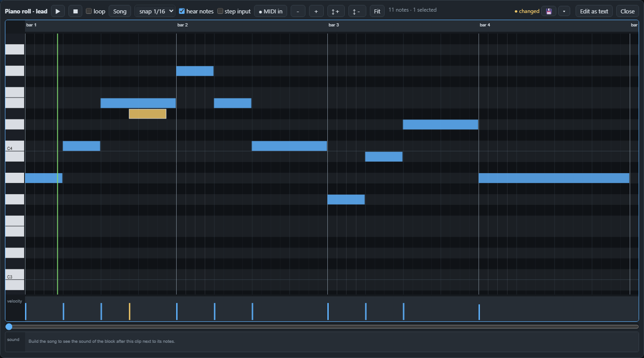Enable the step input checkbox
This screenshot has height=358, width=644.
(x=220, y=11)
